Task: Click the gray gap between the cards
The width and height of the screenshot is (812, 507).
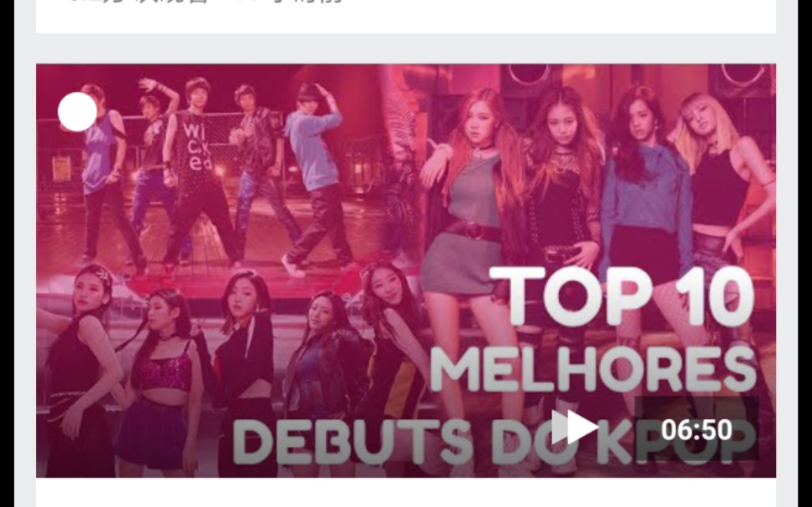Action: click(x=405, y=48)
